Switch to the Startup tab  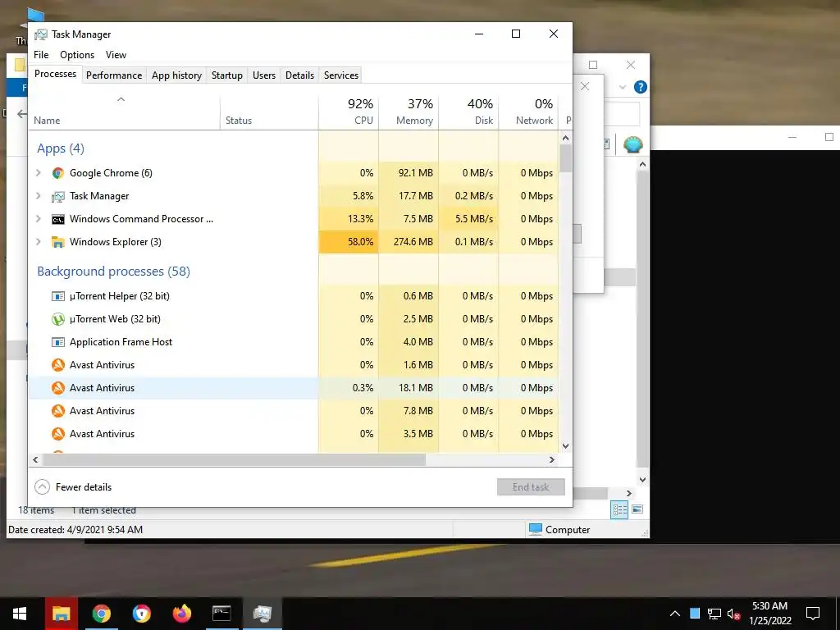(x=227, y=75)
